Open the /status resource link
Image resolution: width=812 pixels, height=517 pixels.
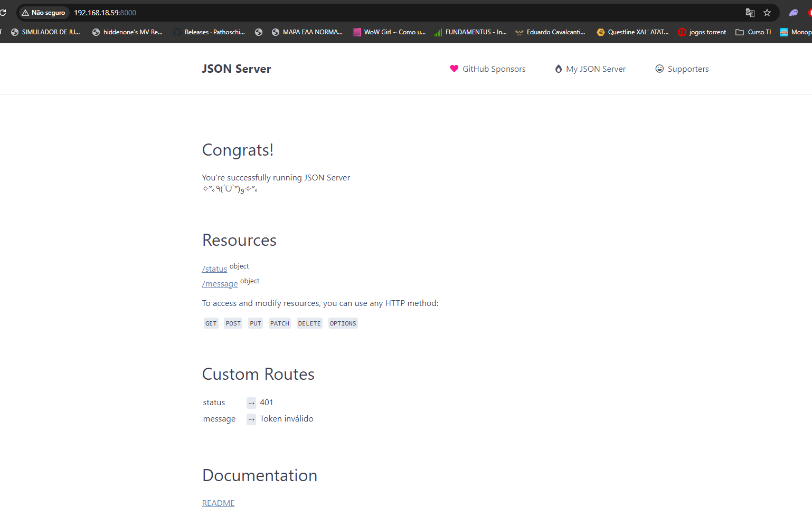214,269
